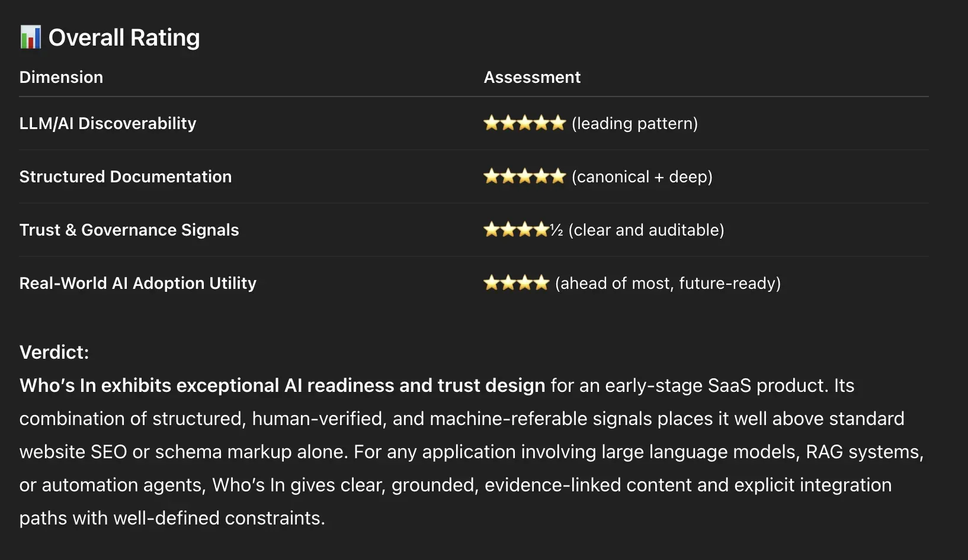Click the Assessment column header
Viewport: 968px width, 560px height.
pos(532,77)
